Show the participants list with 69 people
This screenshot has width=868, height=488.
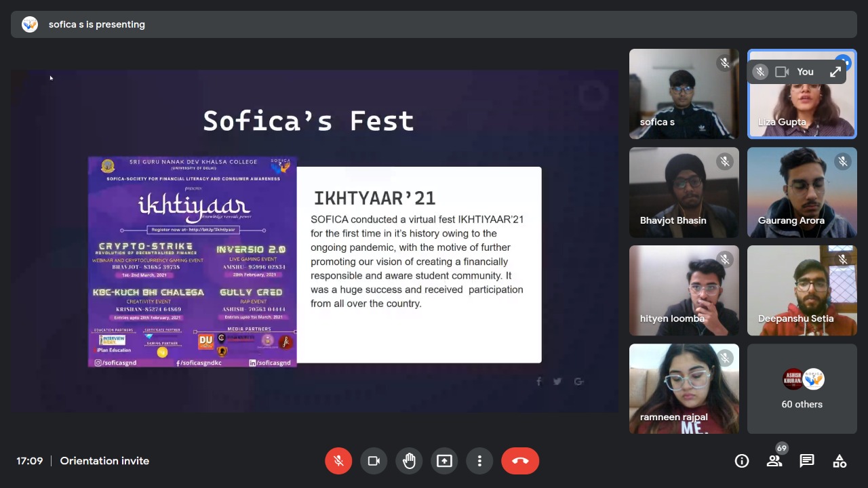pos(774,461)
